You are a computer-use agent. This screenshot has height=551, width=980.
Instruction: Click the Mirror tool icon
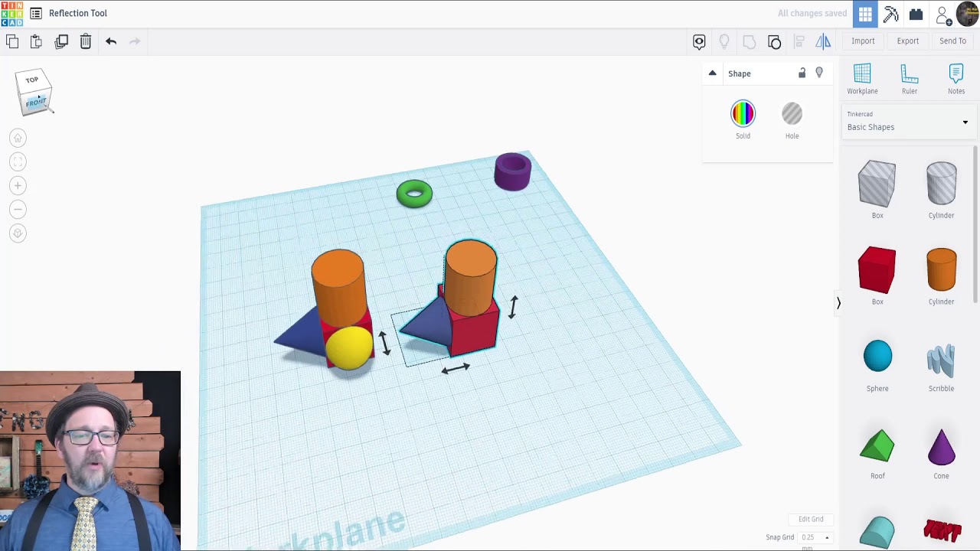coord(823,41)
